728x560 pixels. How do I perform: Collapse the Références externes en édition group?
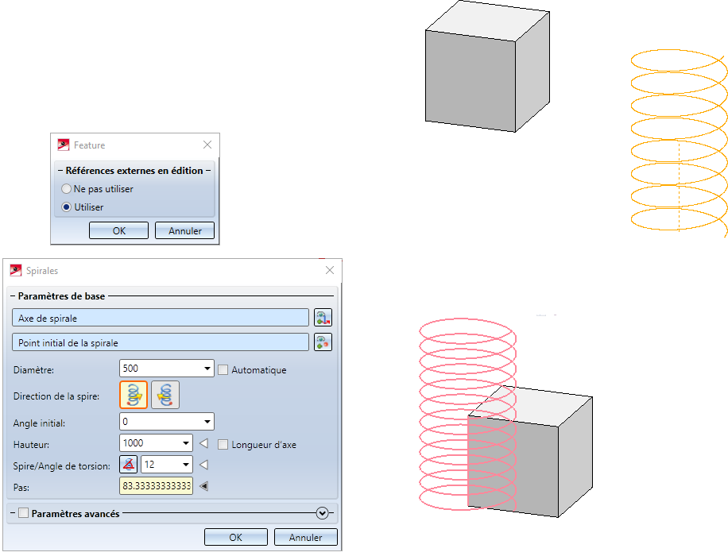click(x=60, y=171)
